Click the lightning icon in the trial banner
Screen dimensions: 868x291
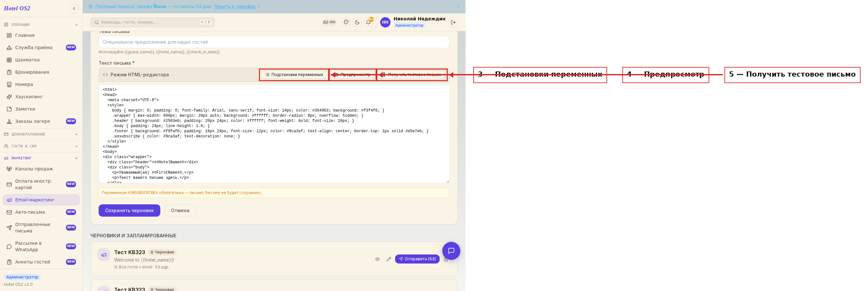90,6
